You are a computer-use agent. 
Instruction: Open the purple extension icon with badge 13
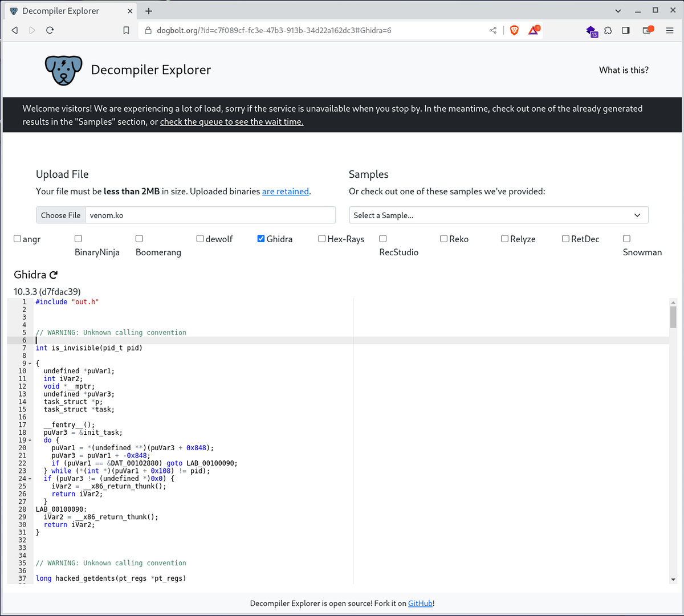(x=592, y=31)
